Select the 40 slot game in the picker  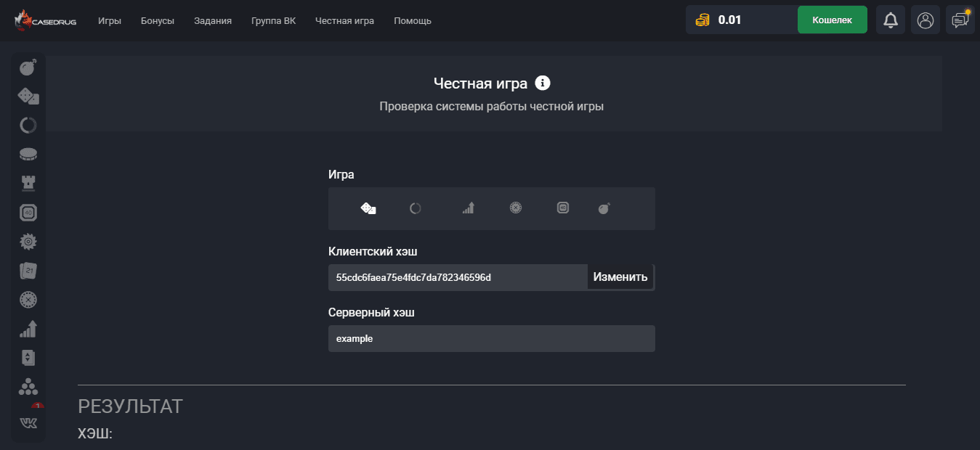[563, 208]
